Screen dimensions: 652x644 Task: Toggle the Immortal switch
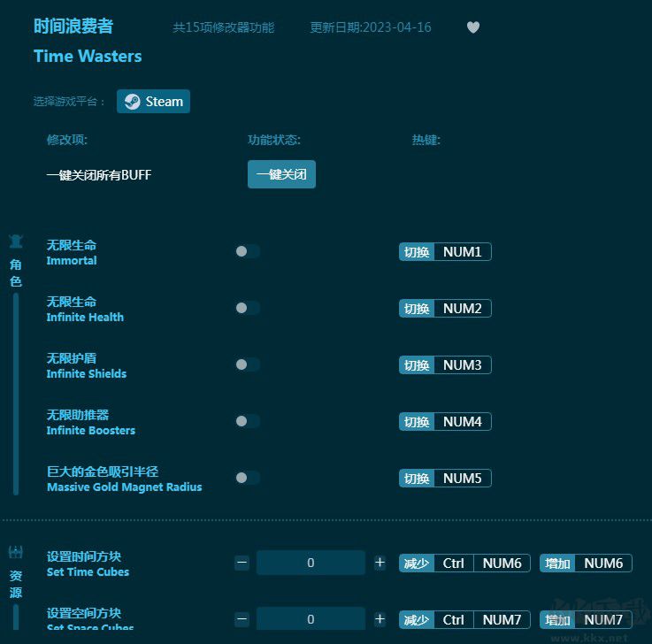tap(248, 251)
